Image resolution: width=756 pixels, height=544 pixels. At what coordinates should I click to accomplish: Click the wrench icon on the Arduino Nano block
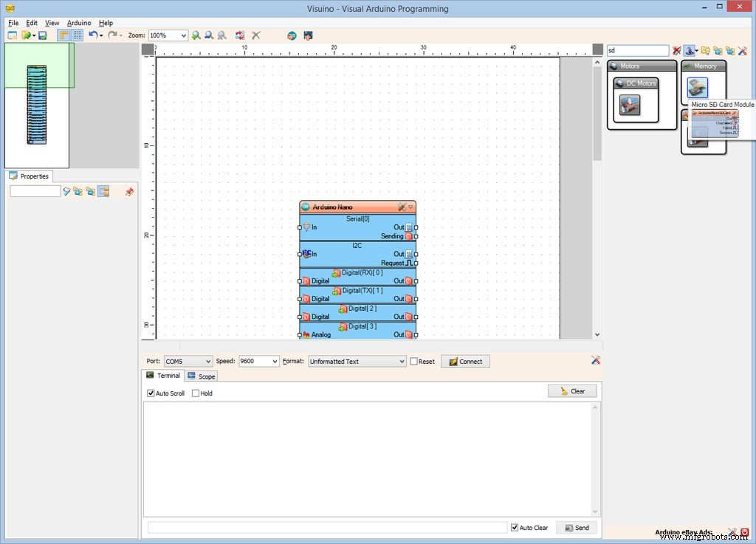tap(402, 207)
